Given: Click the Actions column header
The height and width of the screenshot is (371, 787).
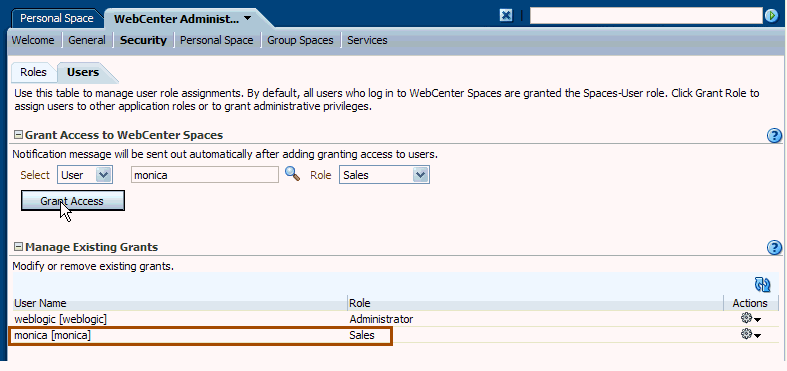Looking at the screenshot, I should [751, 303].
